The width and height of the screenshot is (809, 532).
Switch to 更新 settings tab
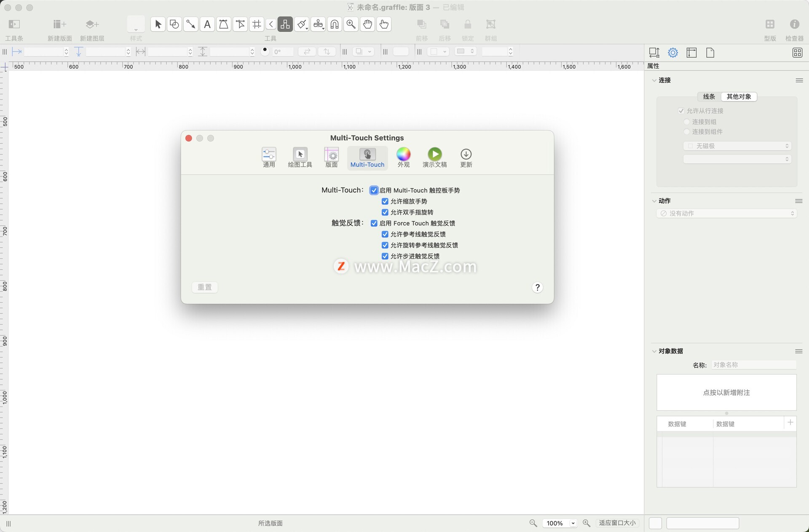pyautogui.click(x=466, y=158)
